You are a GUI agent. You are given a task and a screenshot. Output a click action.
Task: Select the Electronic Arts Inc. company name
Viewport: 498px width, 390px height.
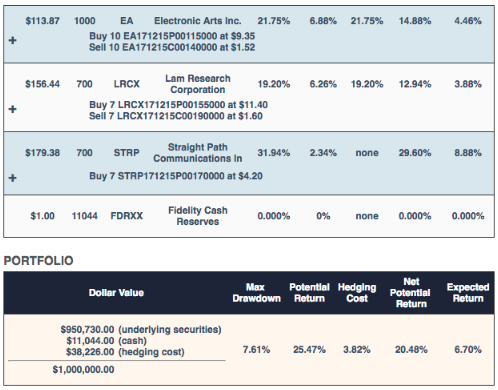tap(198, 21)
